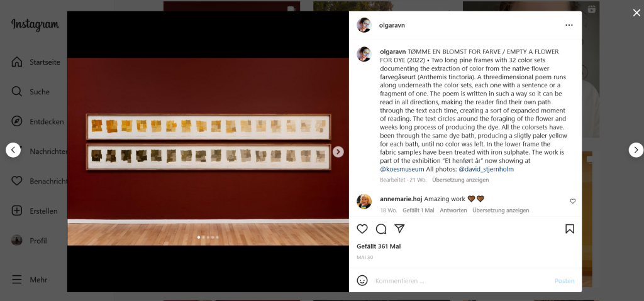Image resolution: width=644 pixels, height=301 pixels.
Task: Open Erstellen to create a post
Action: click(35, 211)
